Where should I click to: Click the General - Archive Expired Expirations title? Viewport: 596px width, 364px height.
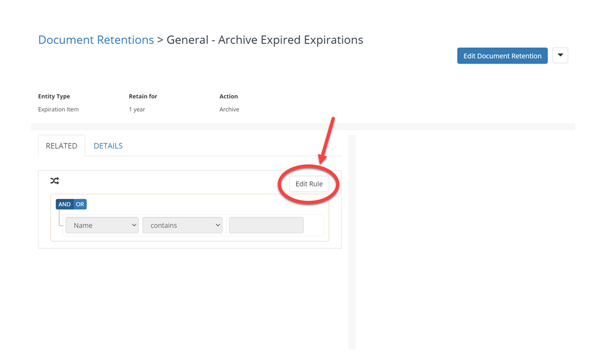pyautogui.click(x=265, y=40)
